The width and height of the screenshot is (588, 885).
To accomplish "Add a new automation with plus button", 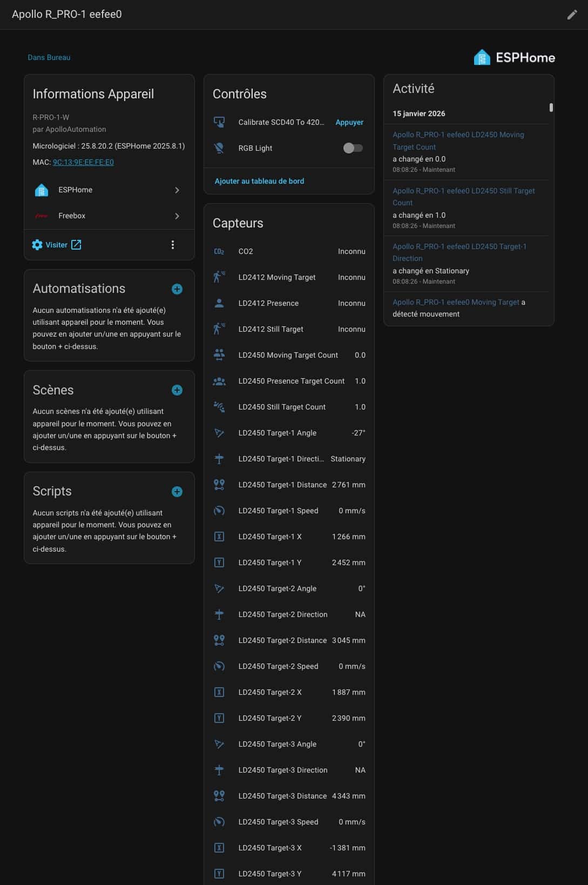I will coord(177,289).
